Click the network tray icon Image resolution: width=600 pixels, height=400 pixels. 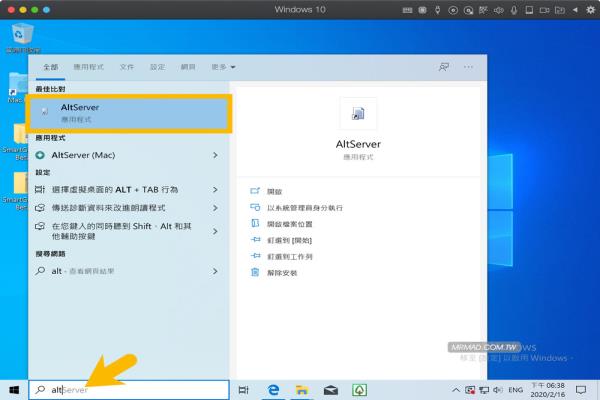pos(484,390)
